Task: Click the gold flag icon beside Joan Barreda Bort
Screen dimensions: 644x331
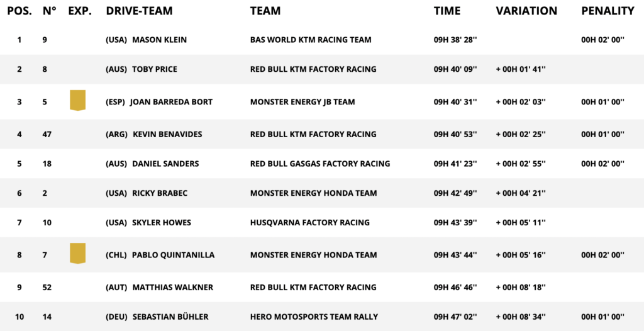Action: [77, 100]
